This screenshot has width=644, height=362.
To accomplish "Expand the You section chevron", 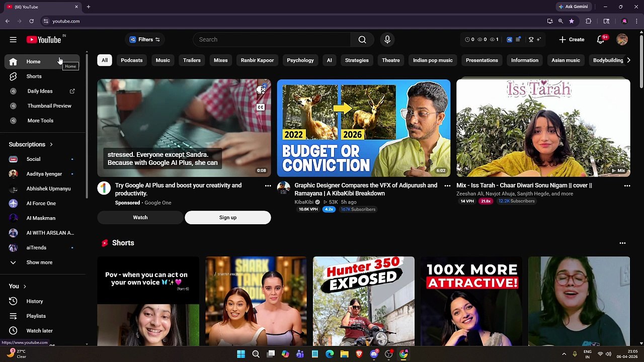I will 25,287.
